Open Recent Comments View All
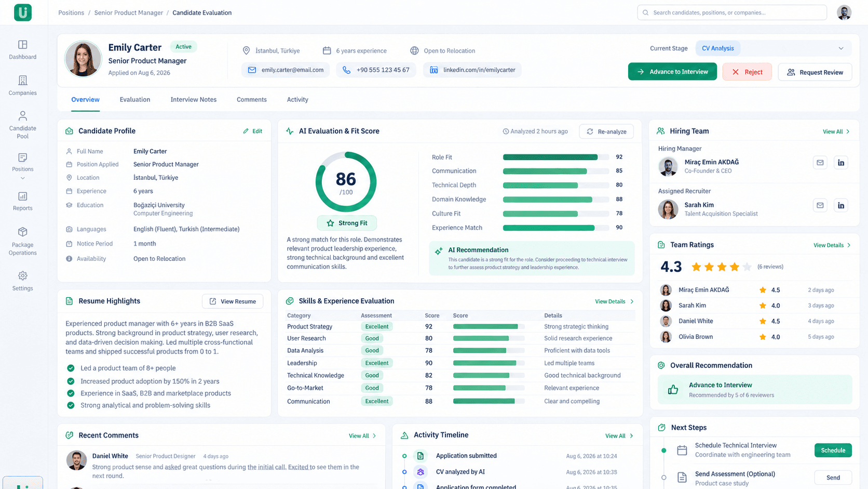Image resolution: width=868 pixels, height=489 pixels. click(x=362, y=436)
